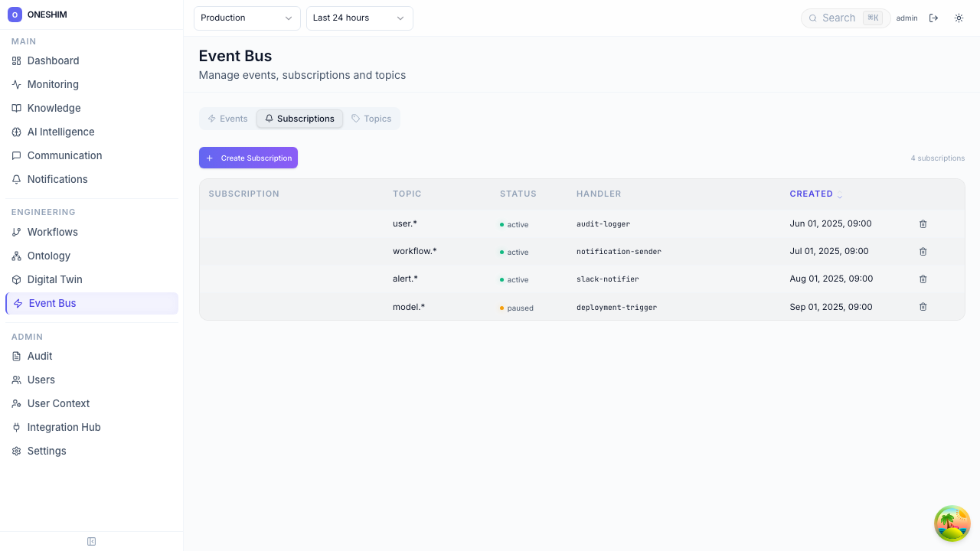
Task: Open AI Intelligence from sidebar
Action: point(60,132)
